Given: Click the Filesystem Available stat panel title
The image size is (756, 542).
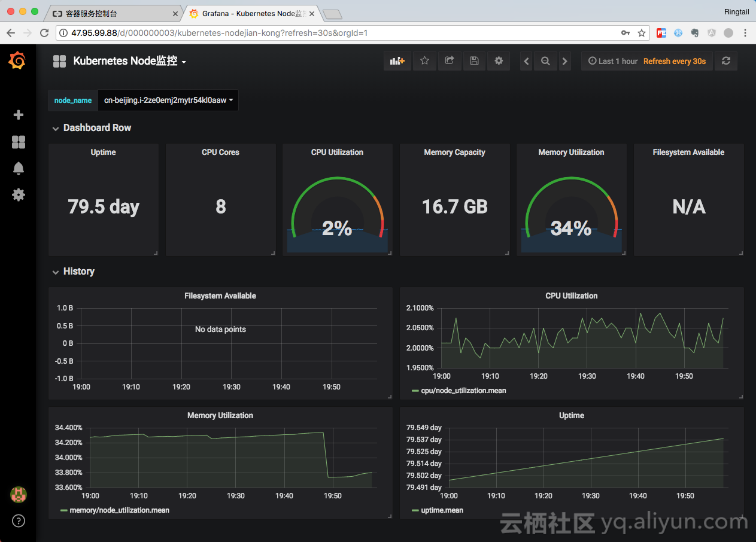Looking at the screenshot, I should 688,153.
